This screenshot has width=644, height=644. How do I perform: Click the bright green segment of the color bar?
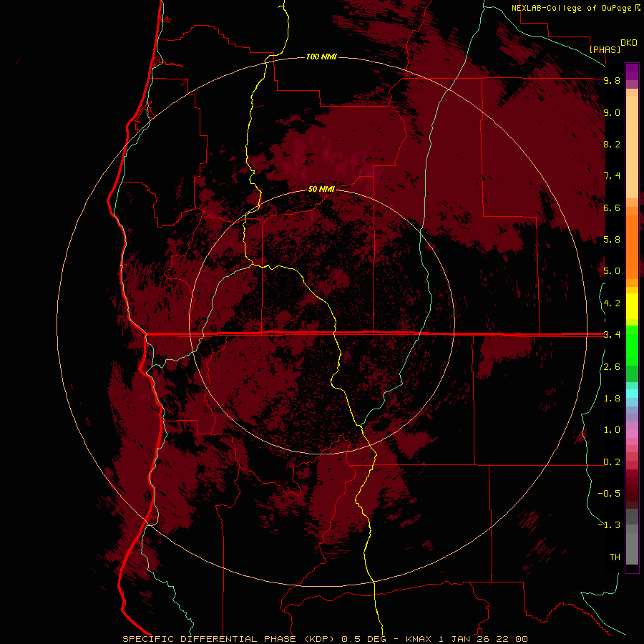pyautogui.click(x=632, y=344)
